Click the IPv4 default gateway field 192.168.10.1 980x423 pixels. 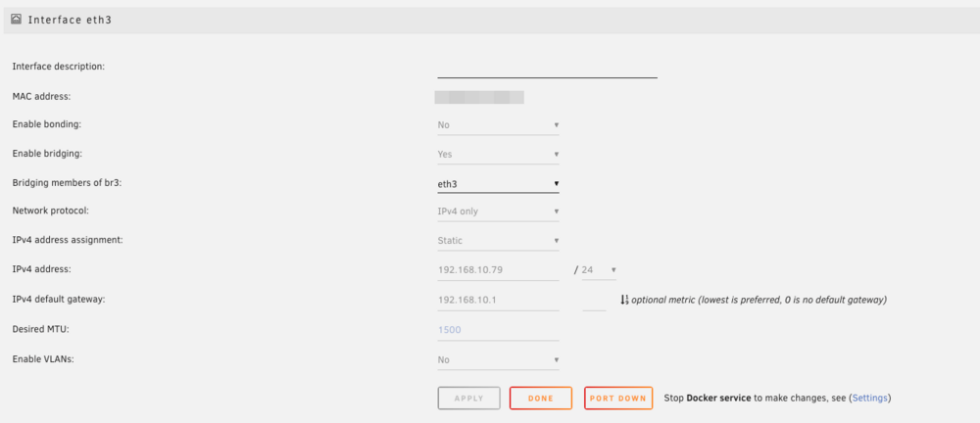(498, 300)
